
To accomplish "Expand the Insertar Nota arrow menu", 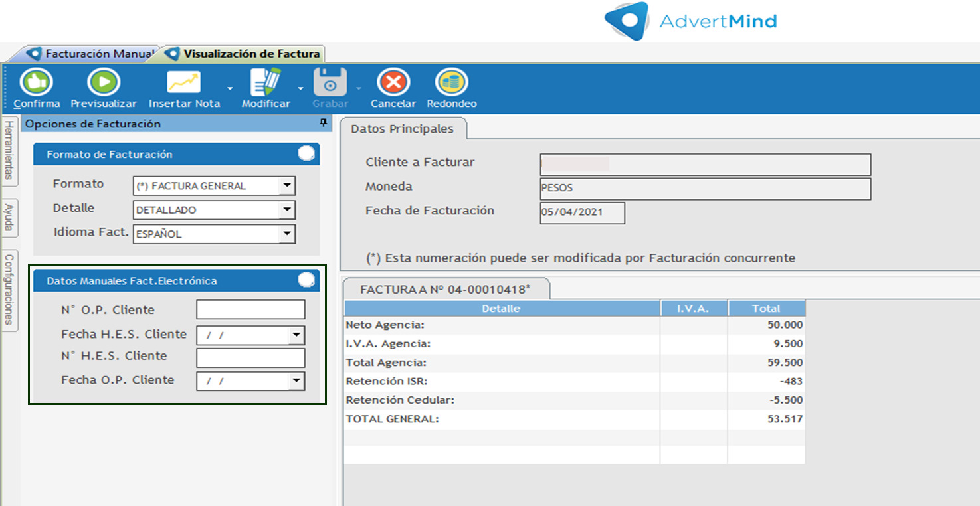I will click(x=230, y=88).
